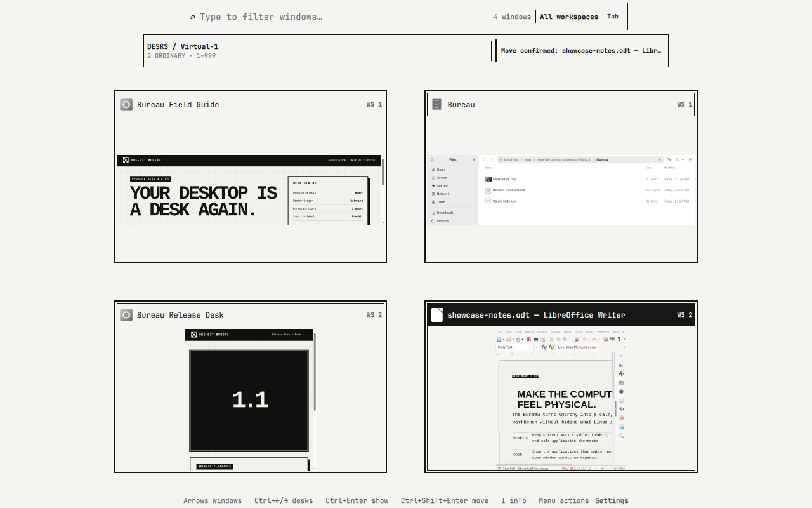Click the Cut scissors icon in the Writer preview

coord(551,339)
